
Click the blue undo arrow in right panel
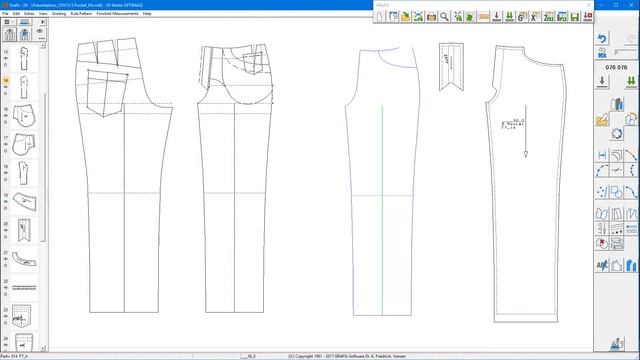click(x=602, y=39)
